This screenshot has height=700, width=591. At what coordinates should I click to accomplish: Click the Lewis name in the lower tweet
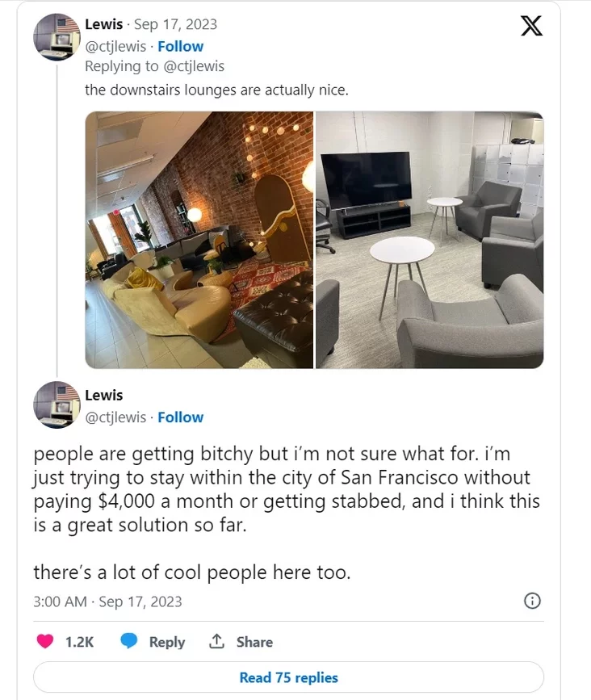coord(103,396)
